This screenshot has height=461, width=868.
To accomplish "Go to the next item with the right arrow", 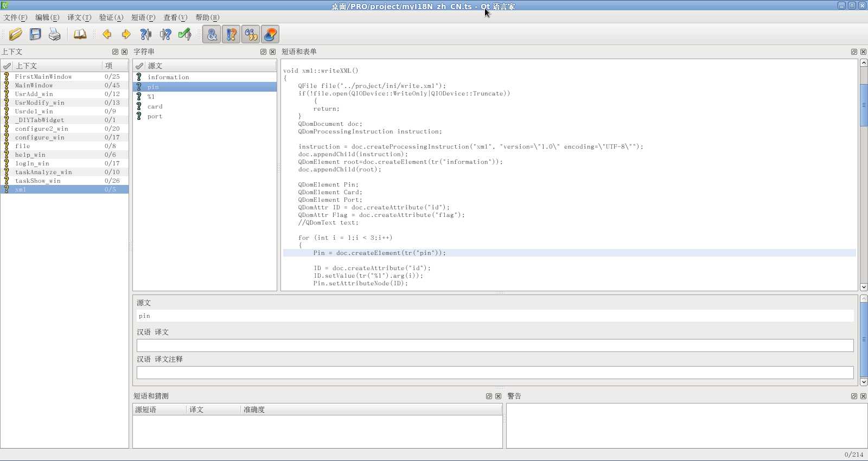I will click(126, 34).
